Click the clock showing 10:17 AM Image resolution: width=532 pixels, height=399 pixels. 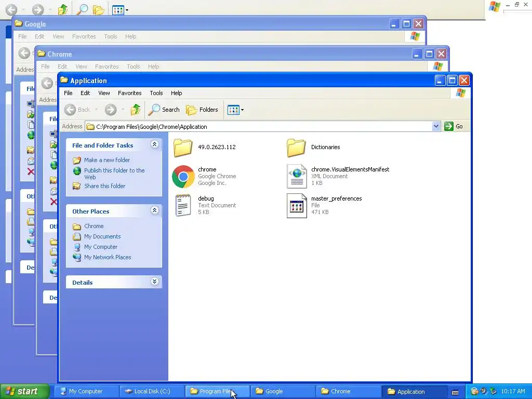point(513,391)
